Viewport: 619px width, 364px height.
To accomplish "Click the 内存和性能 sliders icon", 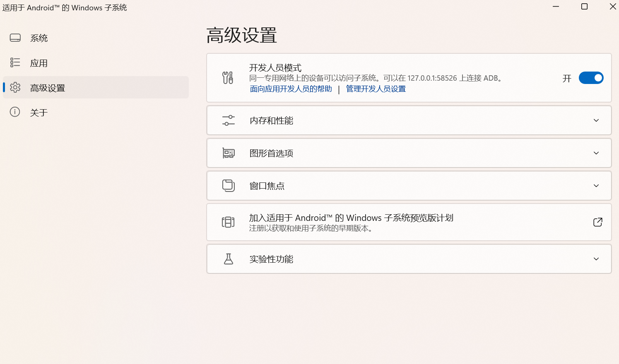I will 229,120.
